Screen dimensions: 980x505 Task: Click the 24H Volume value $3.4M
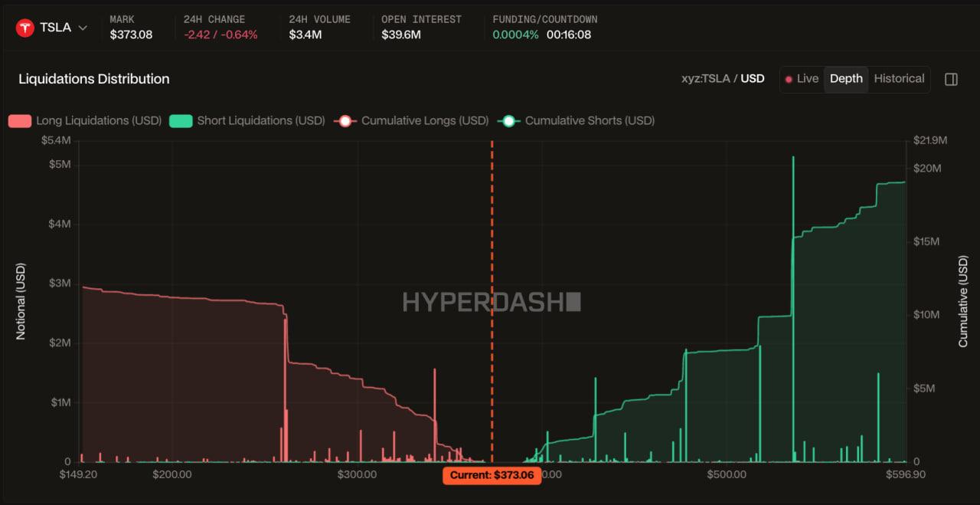coord(305,34)
